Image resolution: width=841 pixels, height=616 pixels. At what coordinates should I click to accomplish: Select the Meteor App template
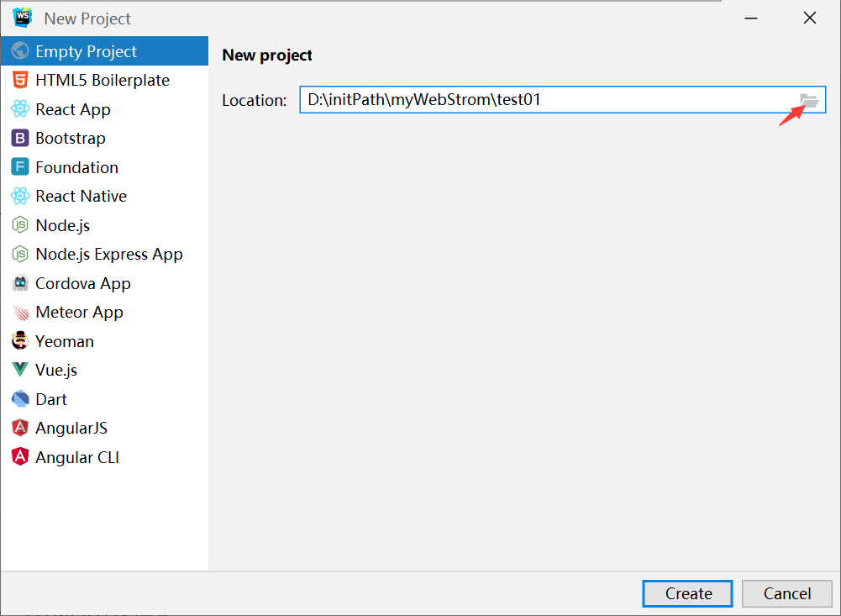[x=21, y=312]
